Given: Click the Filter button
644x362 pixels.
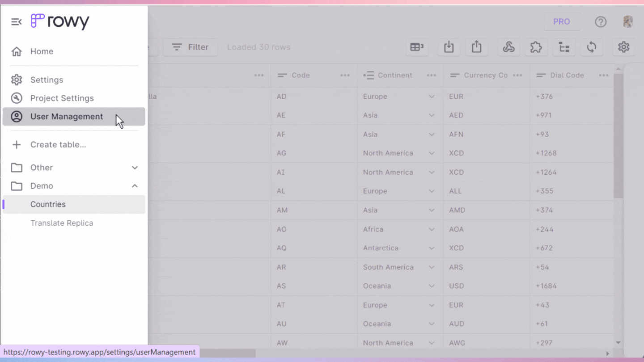Looking at the screenshot, I should pyautogui.click(x=191, y=47).
